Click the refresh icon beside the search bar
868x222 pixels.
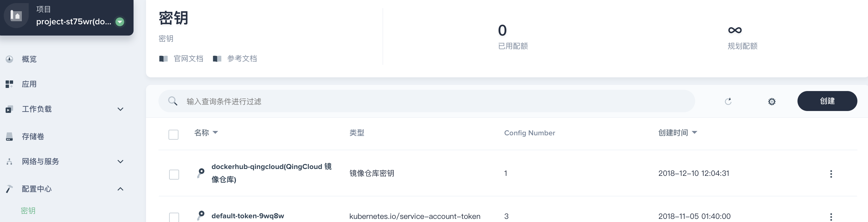pyautogui.click(x=728, y=101)
